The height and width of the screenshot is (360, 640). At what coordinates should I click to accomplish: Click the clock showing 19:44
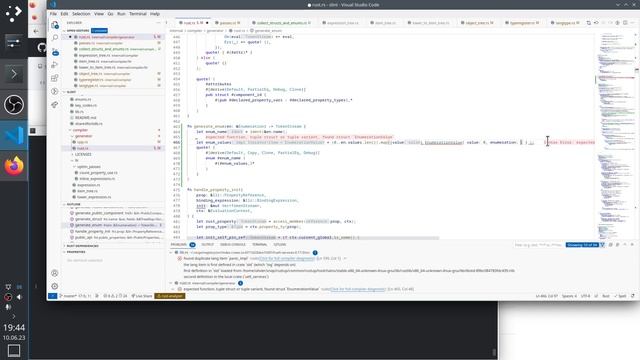(14, 327)
